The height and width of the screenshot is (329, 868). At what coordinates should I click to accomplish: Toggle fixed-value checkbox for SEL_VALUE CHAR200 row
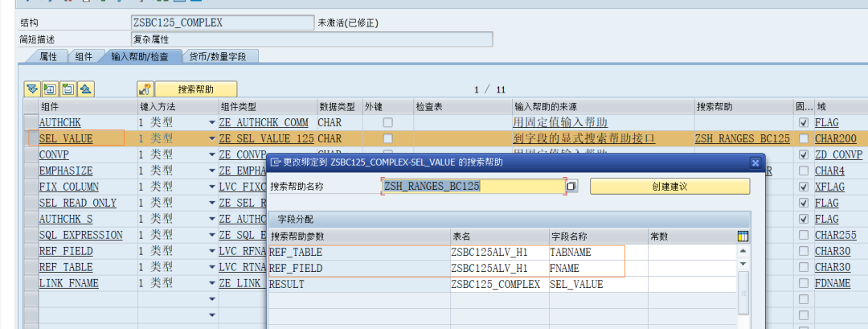tap(804, 138)
